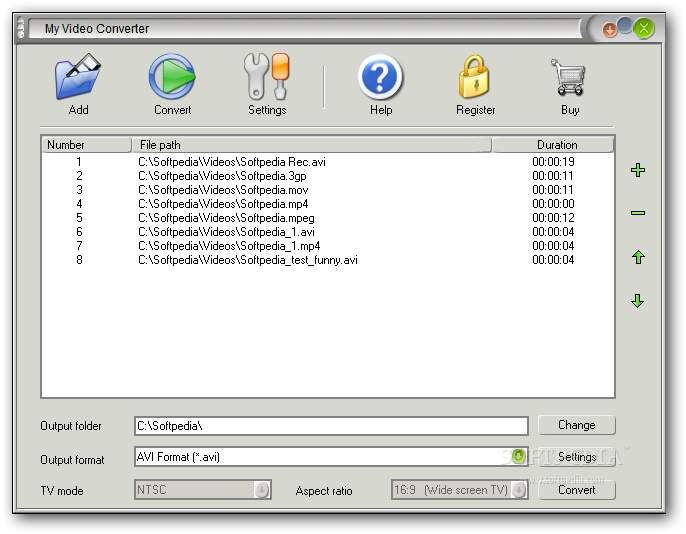This screenshot has height=534, width=686.
Task: Click the number 3 in the list
Action: 79,190
